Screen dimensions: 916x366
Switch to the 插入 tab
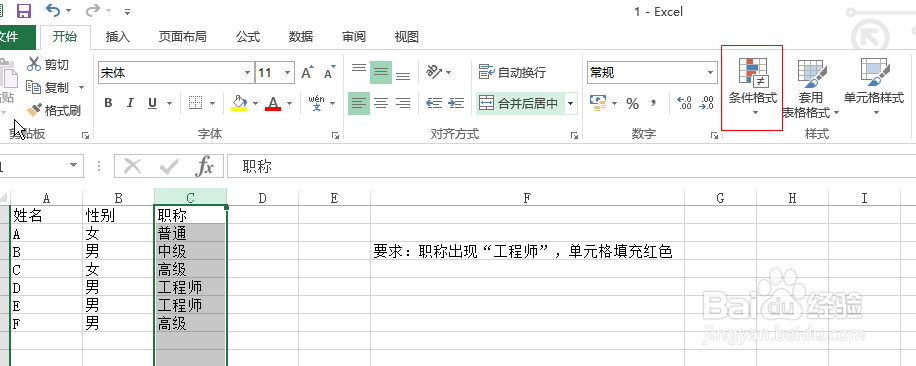(117, 37)
